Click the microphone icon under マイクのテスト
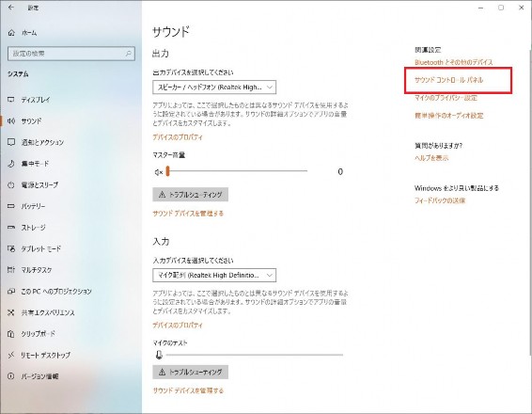The image size is (532, 414). (x=159, y=355)
